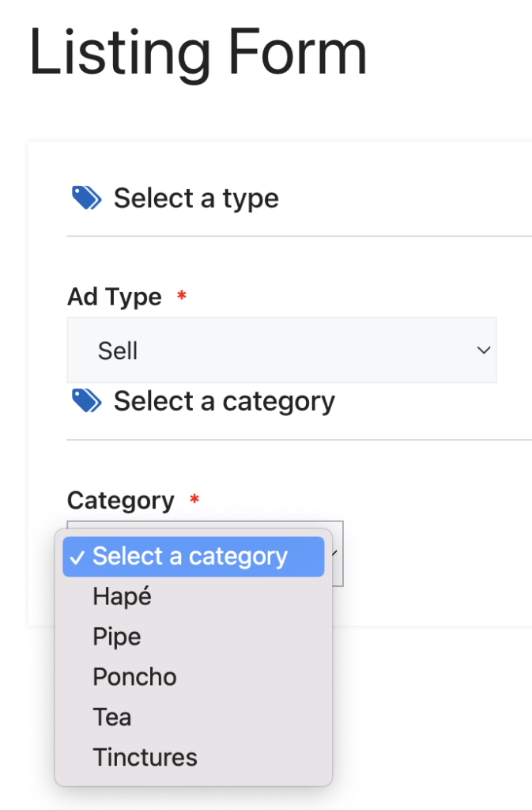Select the Tinctures category option
The width and height of the screenshot is (532, 810).
145,758
